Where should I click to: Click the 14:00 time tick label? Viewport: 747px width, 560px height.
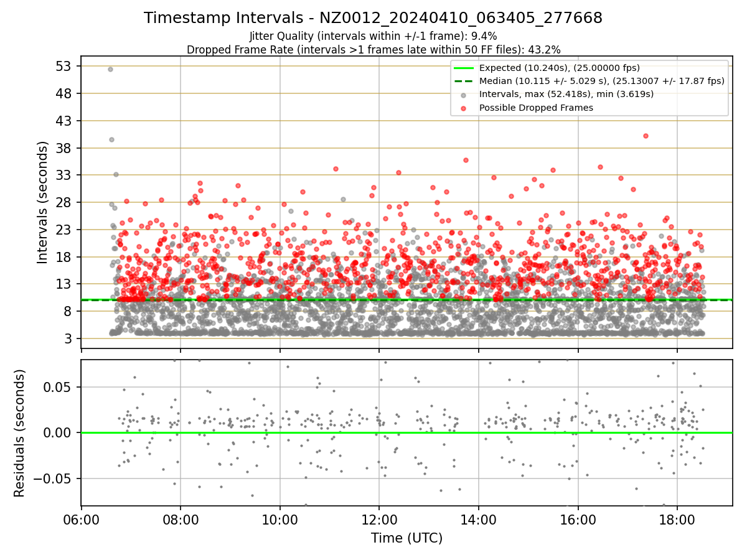(x=479, y=520)
